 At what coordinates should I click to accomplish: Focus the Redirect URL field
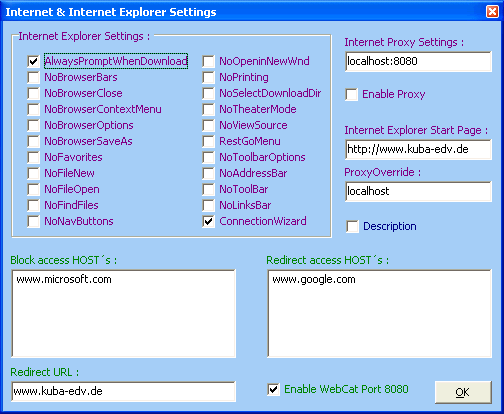(124, 391)
